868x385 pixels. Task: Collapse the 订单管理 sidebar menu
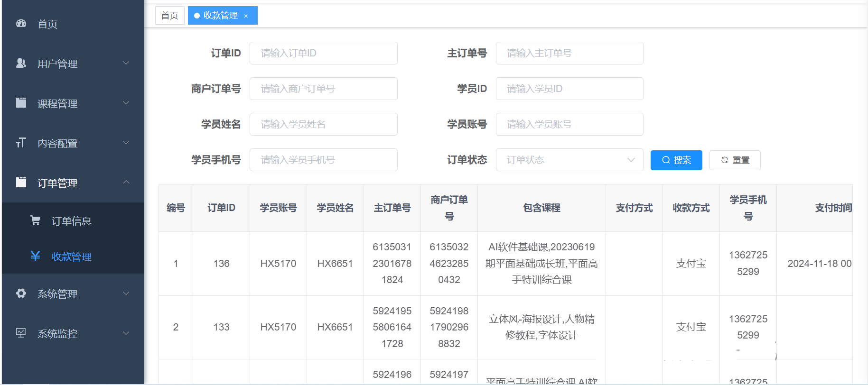(126, 183)
